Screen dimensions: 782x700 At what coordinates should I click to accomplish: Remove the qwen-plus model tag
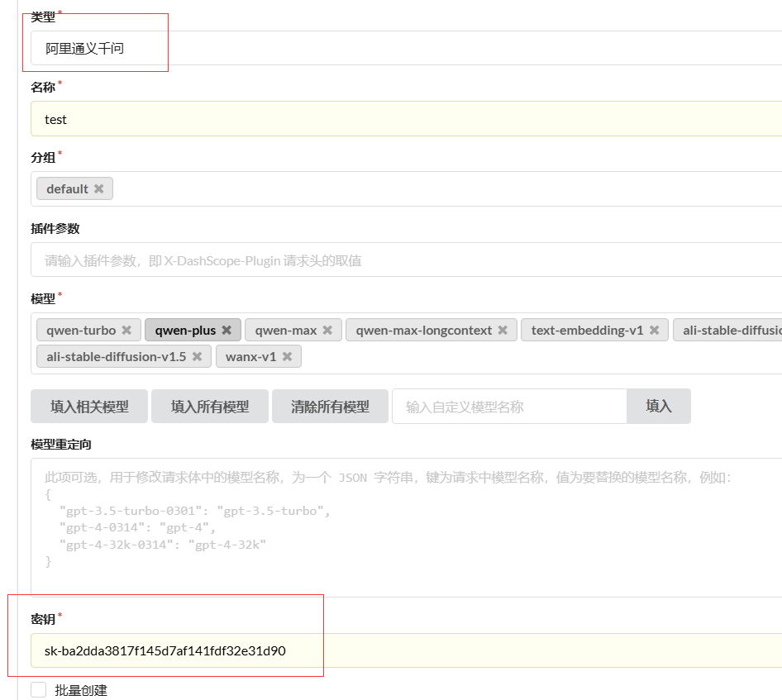click(226, 331)
